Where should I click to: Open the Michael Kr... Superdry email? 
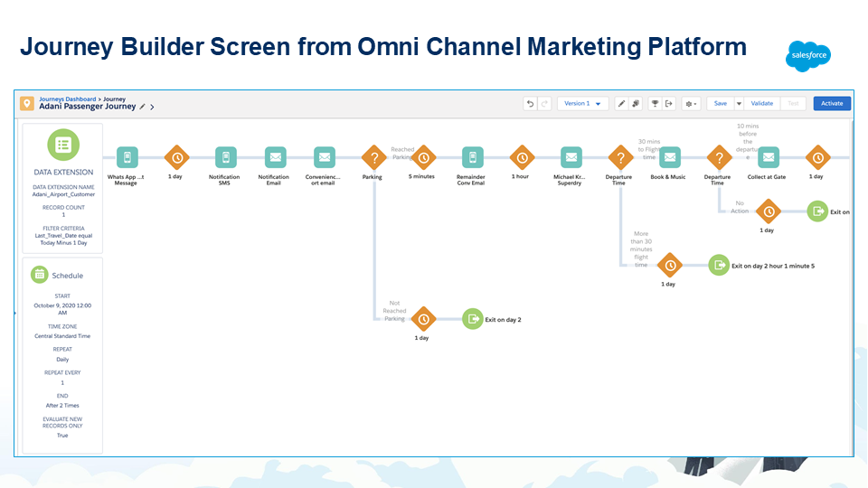[571, 157]
